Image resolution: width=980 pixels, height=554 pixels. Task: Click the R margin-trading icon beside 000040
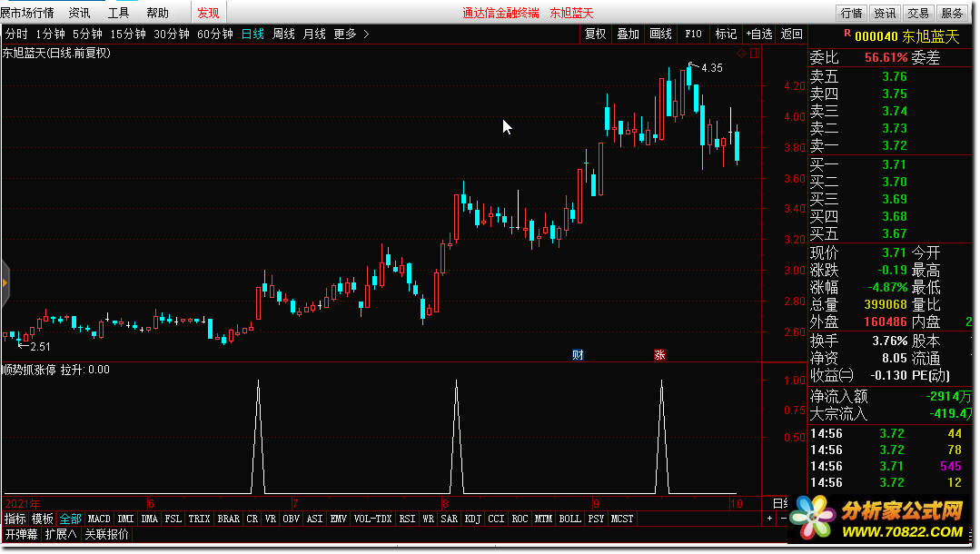[x=847, y=33]
